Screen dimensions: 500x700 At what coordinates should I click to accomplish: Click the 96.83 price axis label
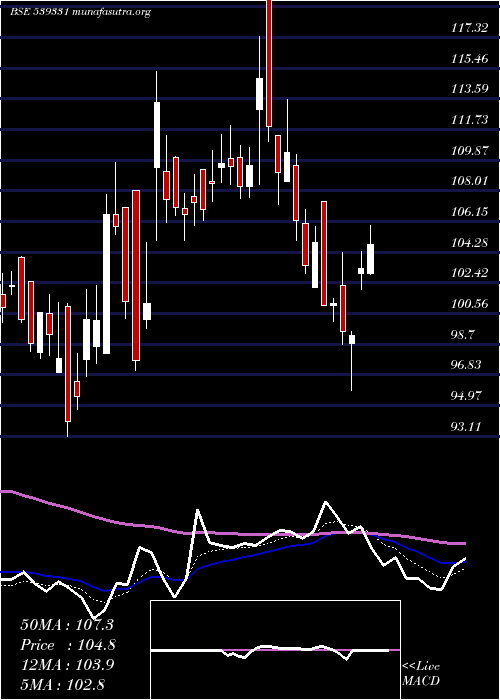467,365
